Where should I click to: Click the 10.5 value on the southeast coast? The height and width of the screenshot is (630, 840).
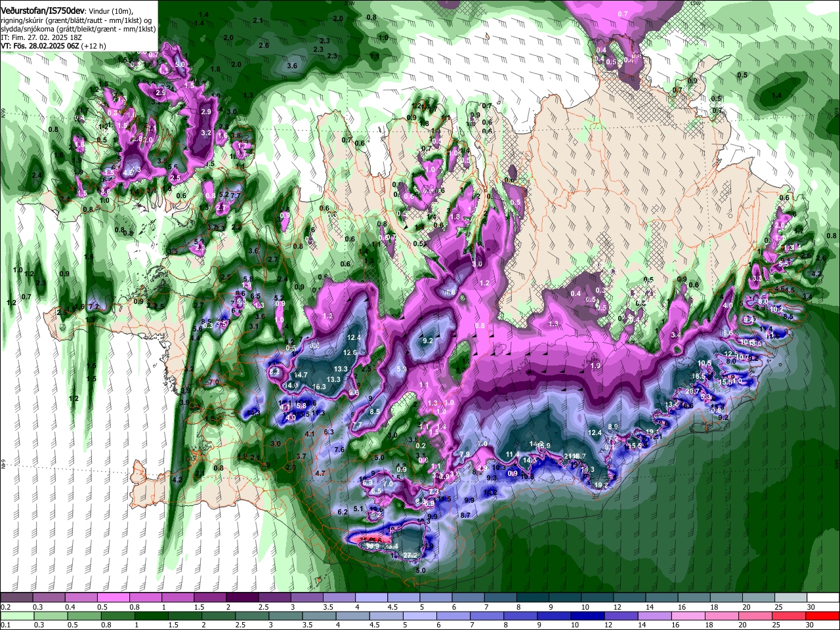(705, 363)
